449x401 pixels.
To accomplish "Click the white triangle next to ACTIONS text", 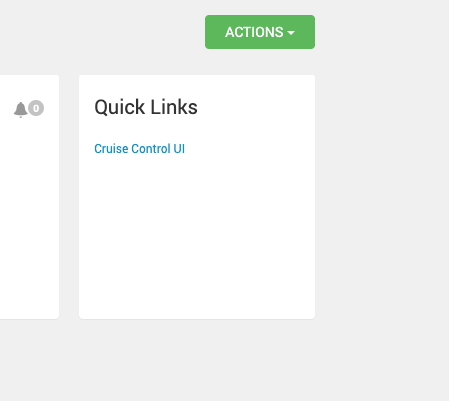I will 291,33.
